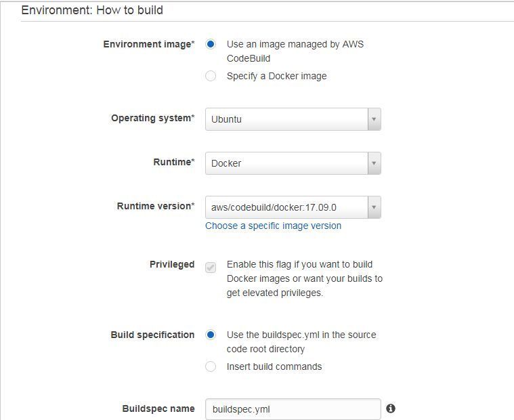
Task: Click the "Runtime version*" label text
Action: click(x=156, y=206)
